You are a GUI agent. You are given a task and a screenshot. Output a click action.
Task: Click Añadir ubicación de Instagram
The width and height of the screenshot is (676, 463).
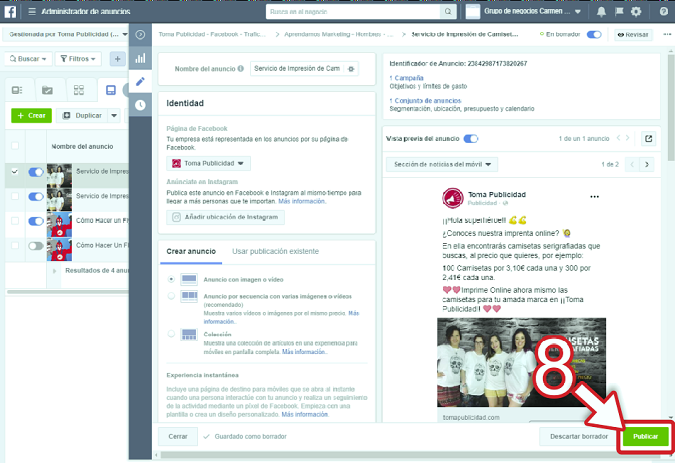225,217
